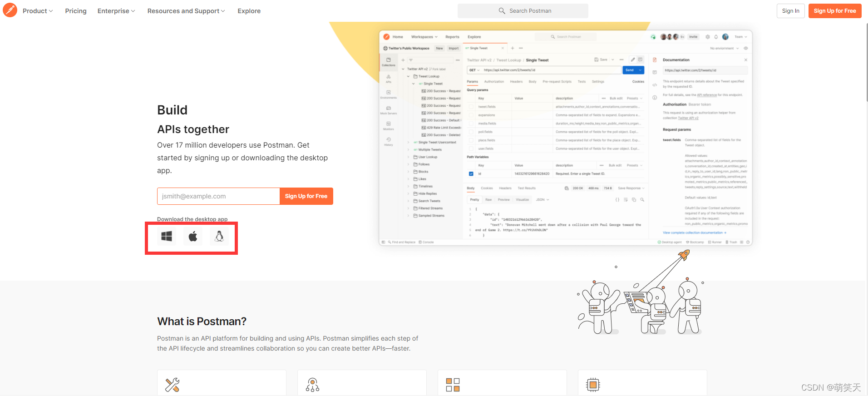Click the wrench and pencil tools card icon
Screen dimensions: 868x396
[172, 385]
